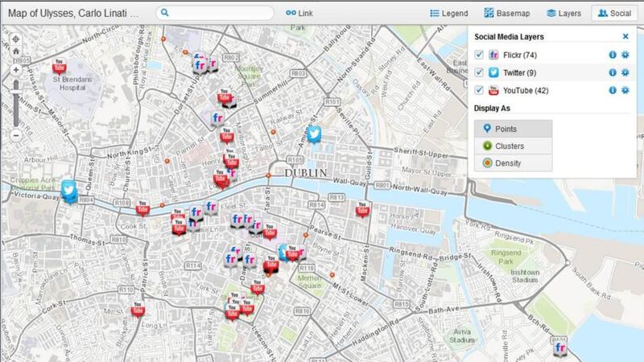This screenshot has width=644, height=362.
Task: Open the Layers menu
Action: click(x=563, y=13)
